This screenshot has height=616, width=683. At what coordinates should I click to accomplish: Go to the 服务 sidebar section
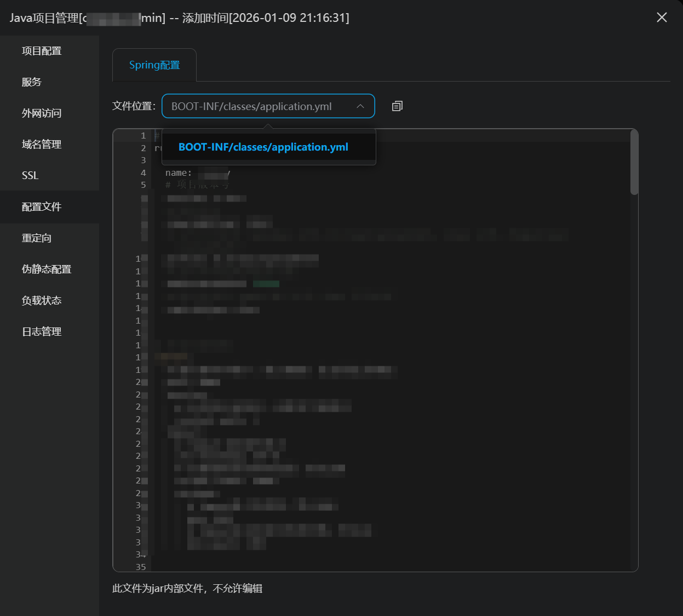pos(32,82)
